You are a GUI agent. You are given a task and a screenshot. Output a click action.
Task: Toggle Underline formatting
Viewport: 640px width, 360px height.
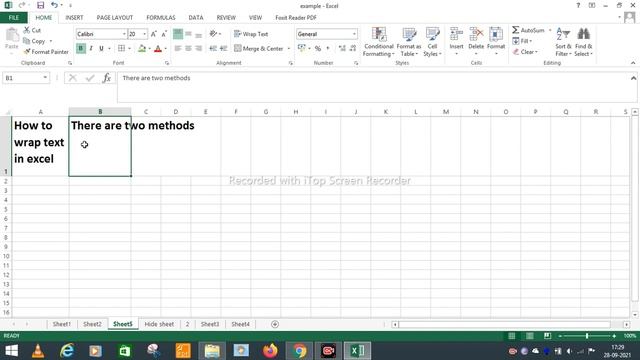click(x=101, y=49)
